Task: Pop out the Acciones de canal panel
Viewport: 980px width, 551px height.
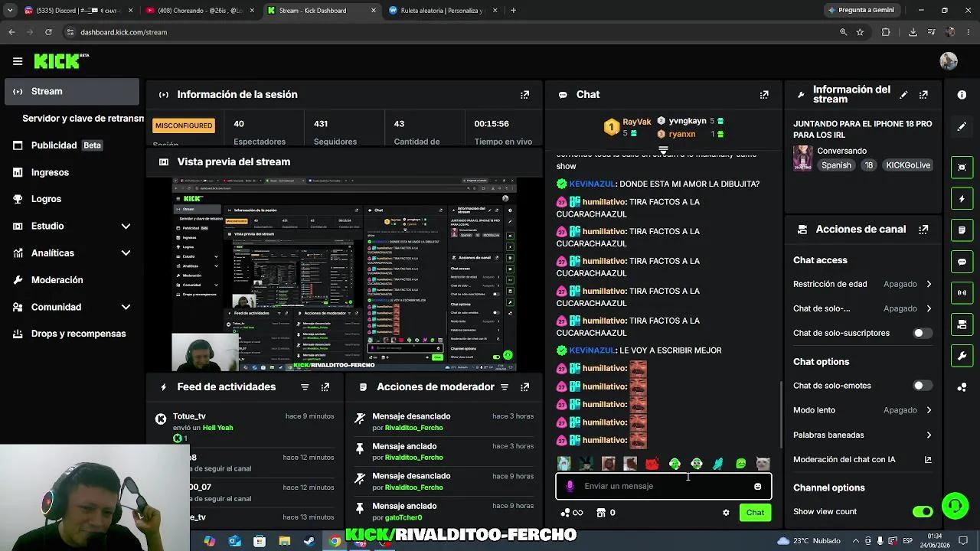Action: point(923,230)
